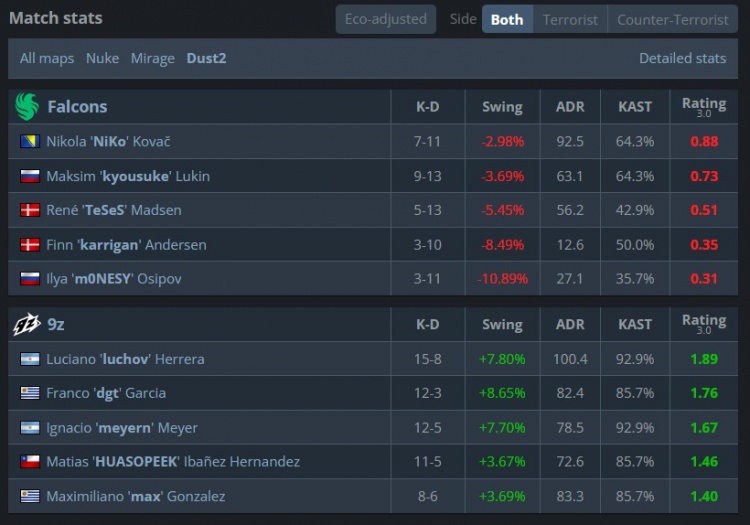Toggle the Eco-adjusted stats button
The image size is (750, 525).
(x=386, y=19)
